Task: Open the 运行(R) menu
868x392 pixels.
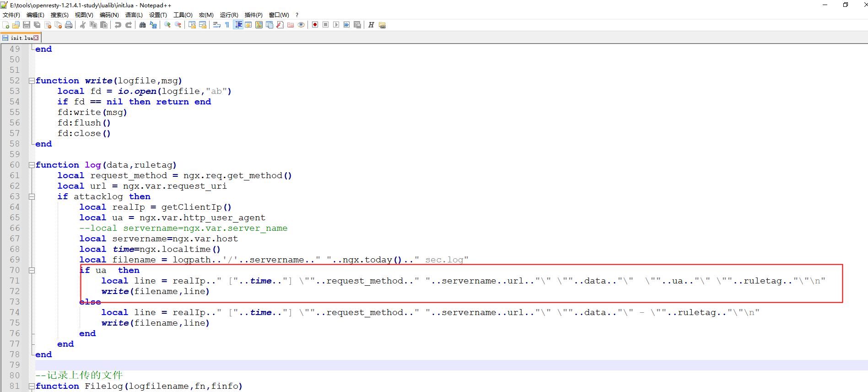Action: pyautogui.click(x=229, y=15)
